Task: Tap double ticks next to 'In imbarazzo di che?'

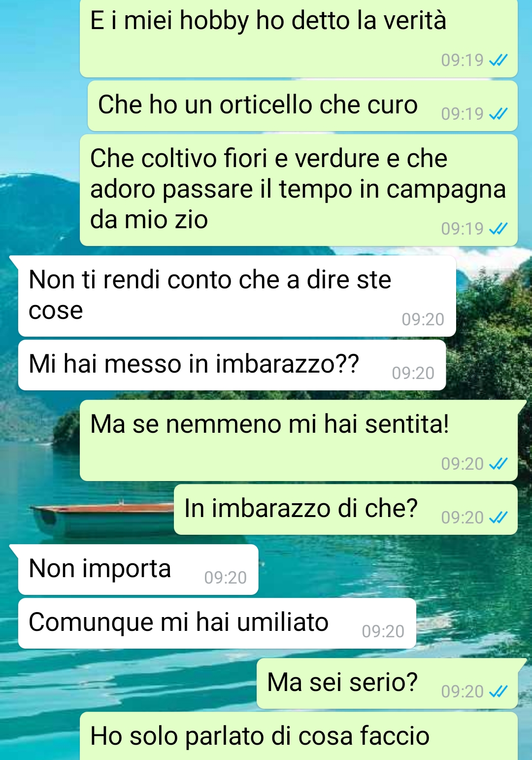Action: coord(498,518)
